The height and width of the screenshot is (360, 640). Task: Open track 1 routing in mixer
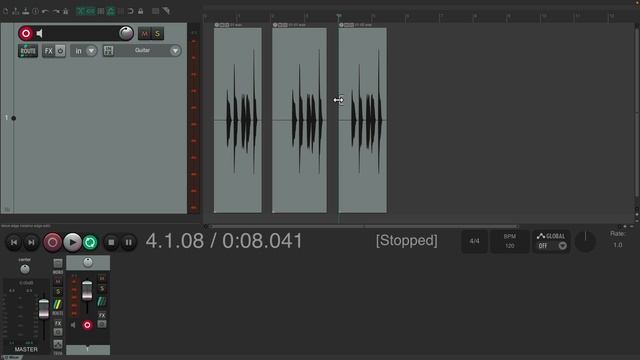click(102, 302)
